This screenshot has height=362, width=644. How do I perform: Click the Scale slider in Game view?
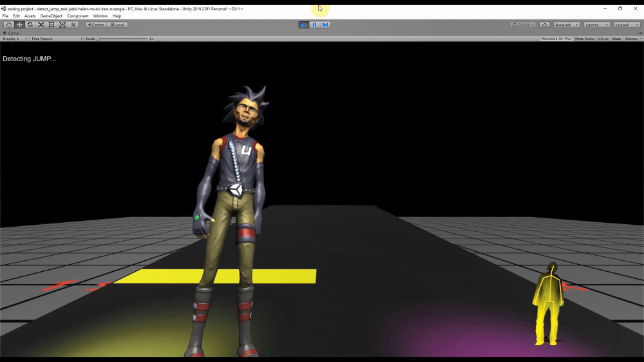[122, 39]
